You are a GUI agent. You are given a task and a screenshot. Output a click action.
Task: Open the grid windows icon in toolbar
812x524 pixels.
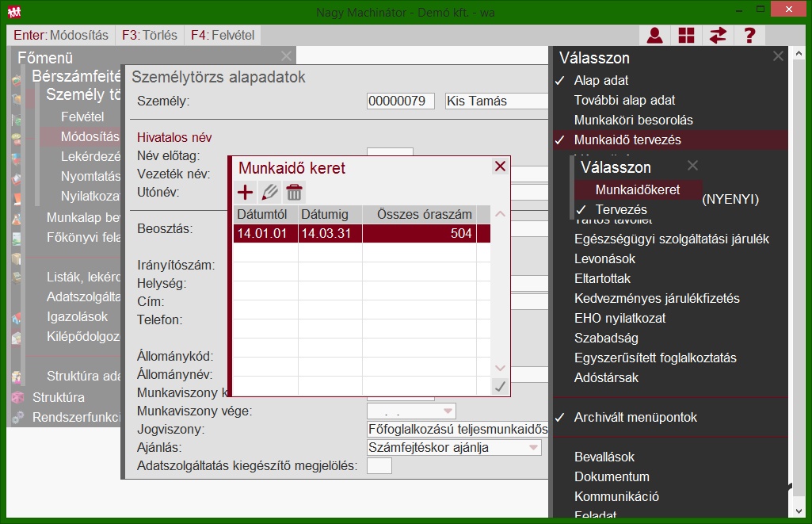[x=686, y=35]
